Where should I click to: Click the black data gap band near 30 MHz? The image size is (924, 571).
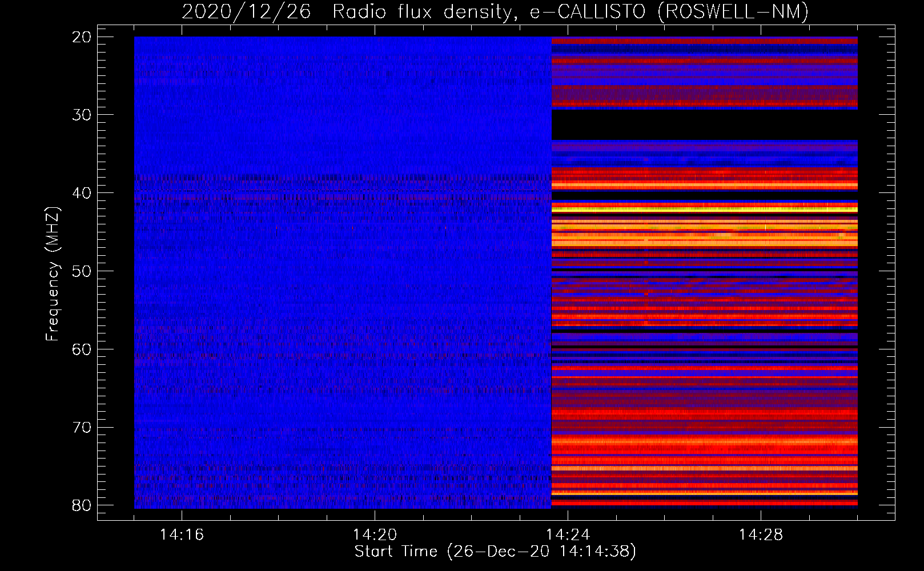[x=704, y=124]
